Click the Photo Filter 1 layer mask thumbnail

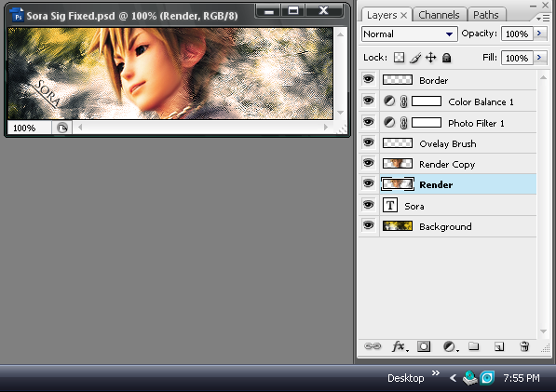tap(427, 123)
